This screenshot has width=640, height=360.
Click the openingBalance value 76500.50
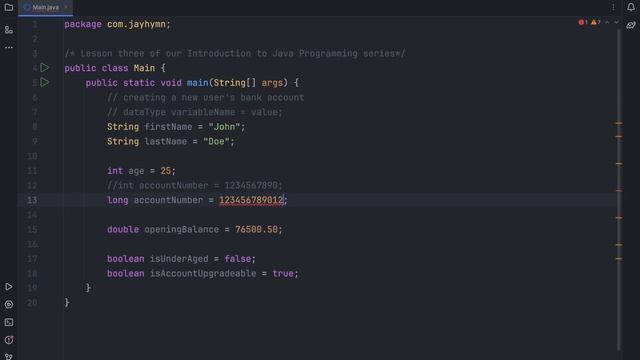coord(256,229)
